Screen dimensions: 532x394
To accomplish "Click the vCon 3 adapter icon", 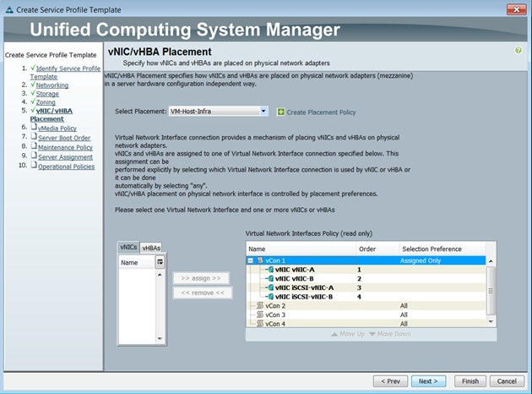I will [x=260, y=315].
